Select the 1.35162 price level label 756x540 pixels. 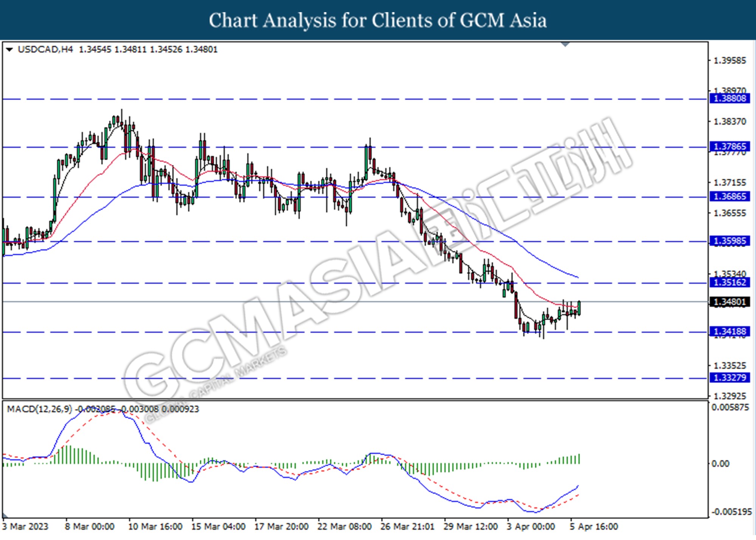pyautogui.click(x=730, y=282)
